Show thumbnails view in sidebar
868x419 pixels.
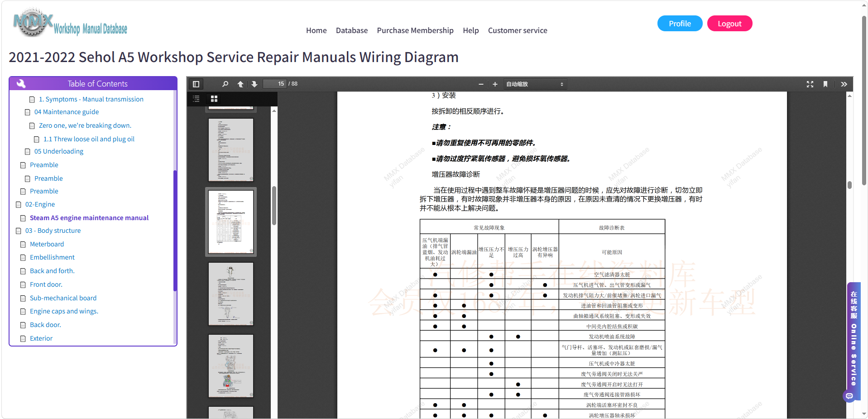coord(214,99)
